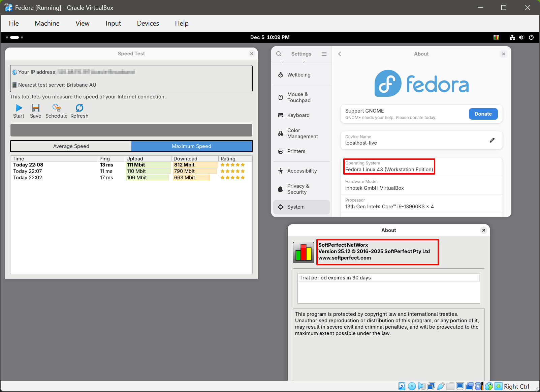Close the Speed Test window
540x392 pixels.
(251, 54)
